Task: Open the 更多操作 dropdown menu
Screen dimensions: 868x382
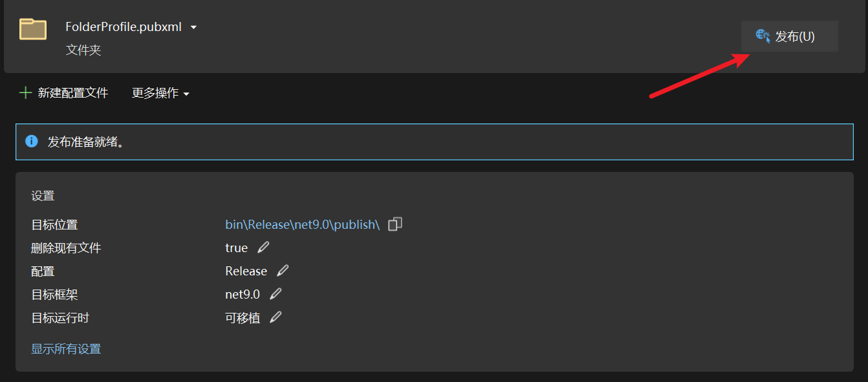Action: (160, 93)
